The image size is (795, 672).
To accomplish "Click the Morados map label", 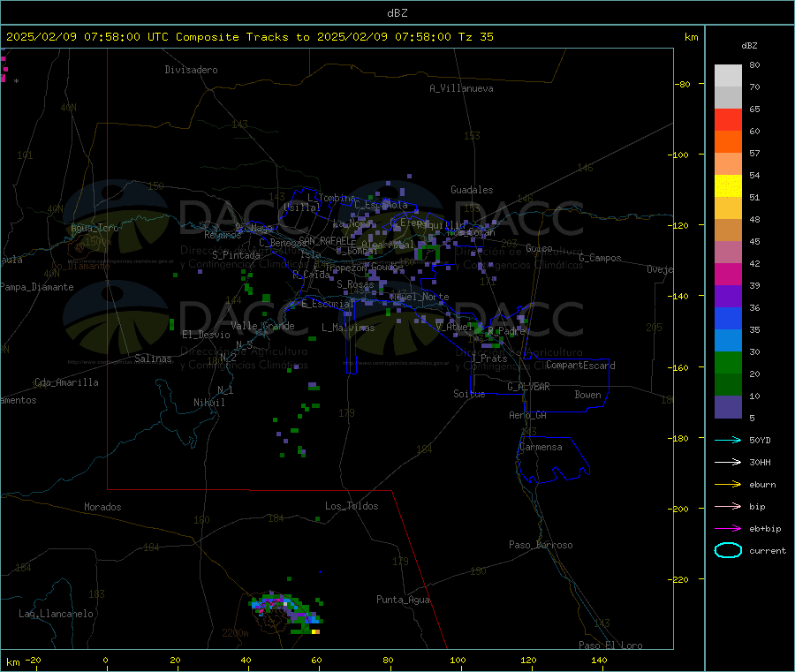I will tap(102, 507).
